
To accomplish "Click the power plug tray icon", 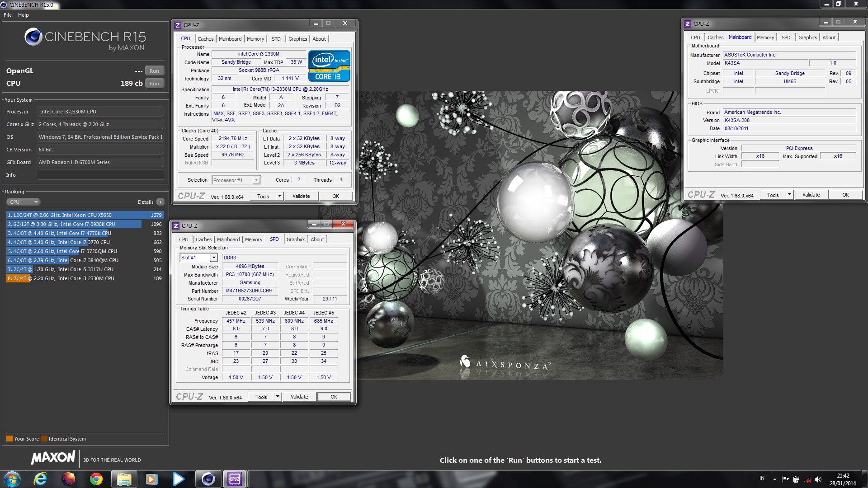I will click(x=796, y=479).
